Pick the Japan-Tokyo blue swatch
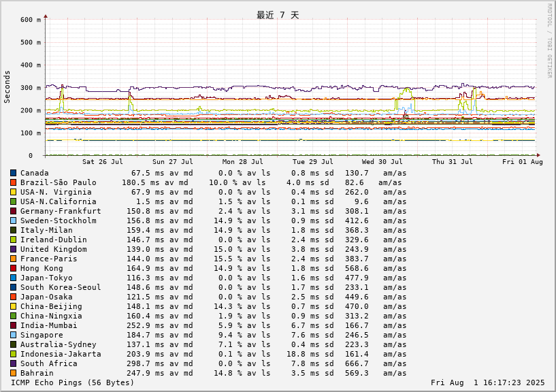Screen dimensions: 556x392 pyautogui.click(x=14, y=278)
